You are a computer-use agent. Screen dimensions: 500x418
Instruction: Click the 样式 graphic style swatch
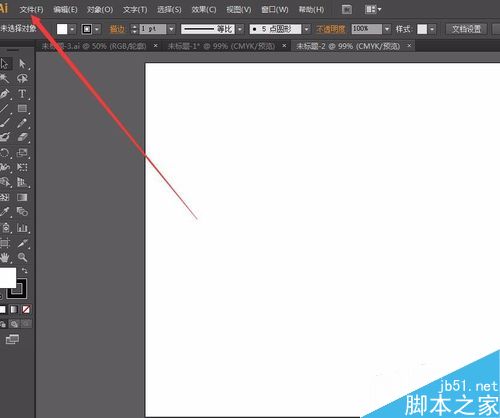tap(422, 29)
